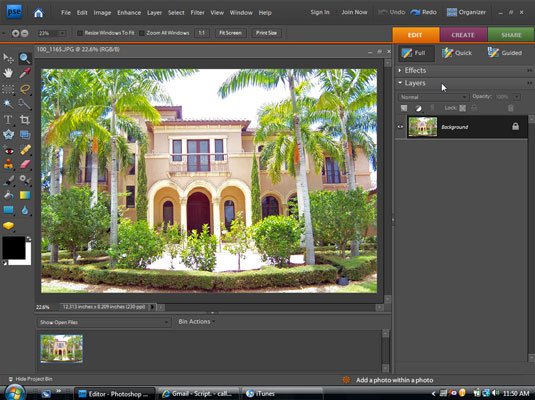The height and width of the screenshot is (400, 535).
Task: Reset default colors small icon
Action: [4, 262]
